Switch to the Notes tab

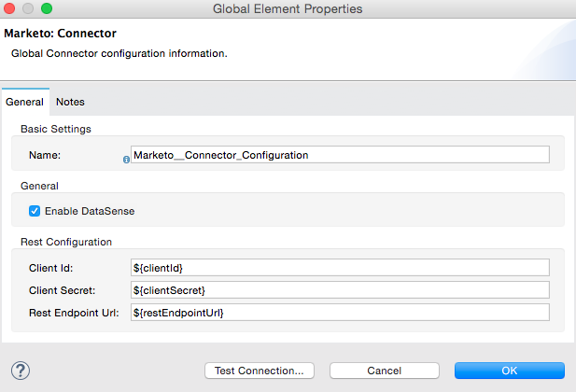[x=70, y=102]
